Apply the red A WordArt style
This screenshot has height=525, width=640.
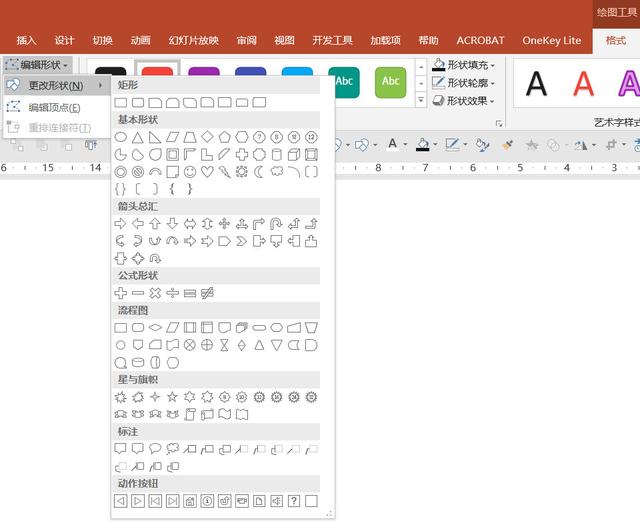click(583, 84)
